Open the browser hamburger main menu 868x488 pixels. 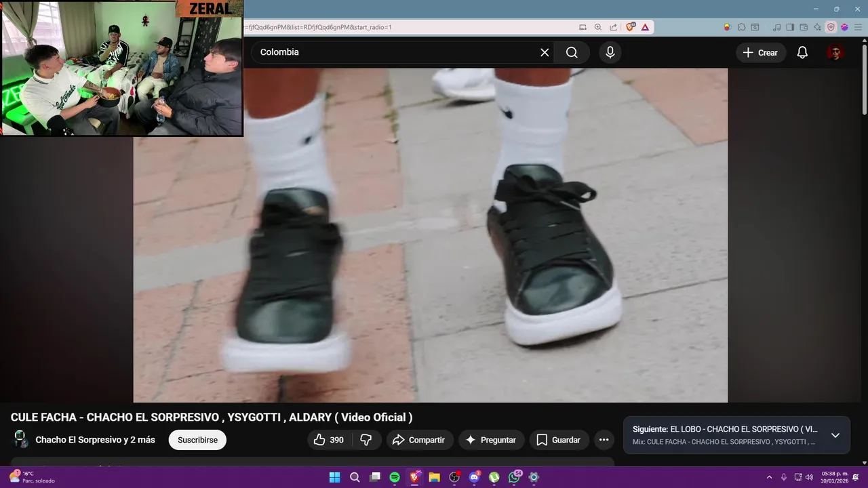pyautogui.click(x=858, y=27)
